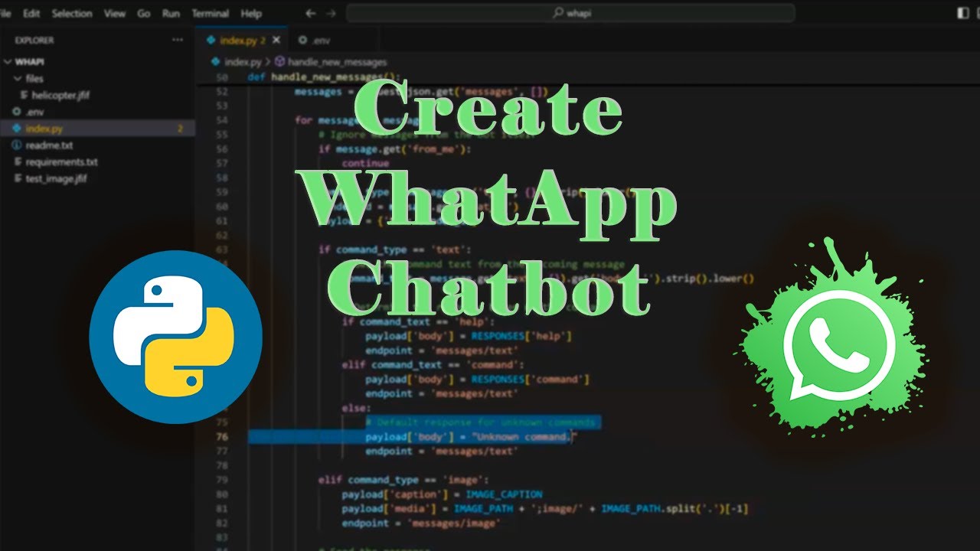Screen dimensions: 980x551
Task: Click the 'else:' line in the editor
Action: (356, 409)
